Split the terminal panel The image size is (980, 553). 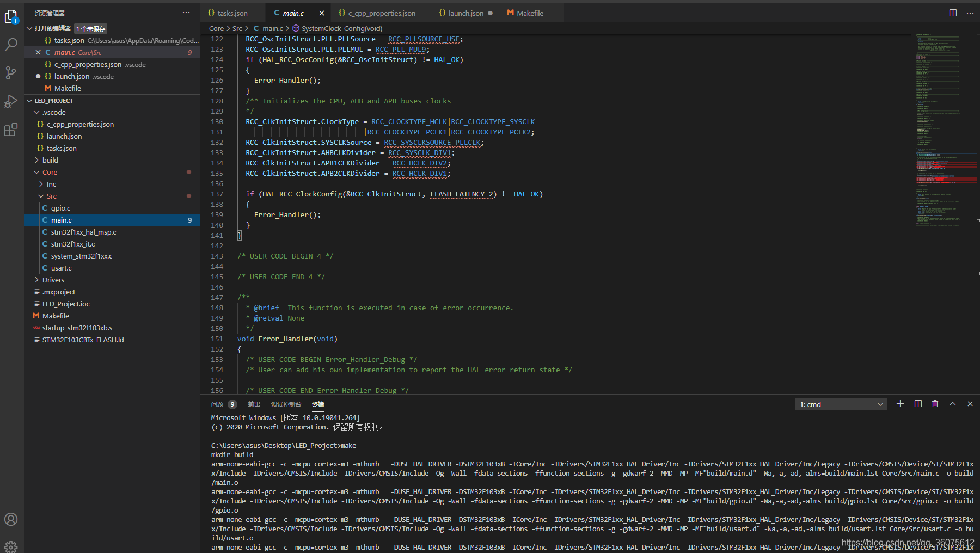pyautogui.click(x=918, y=404)
